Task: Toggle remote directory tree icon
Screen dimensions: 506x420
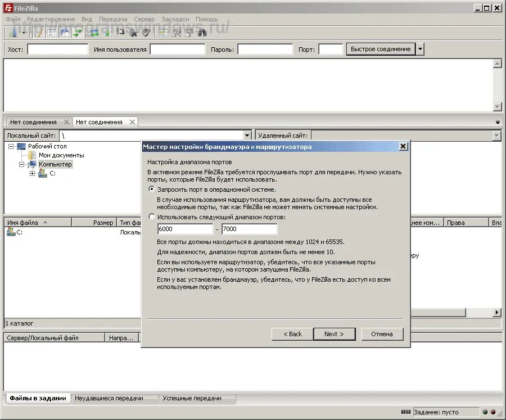Action: tap(65, 33)
